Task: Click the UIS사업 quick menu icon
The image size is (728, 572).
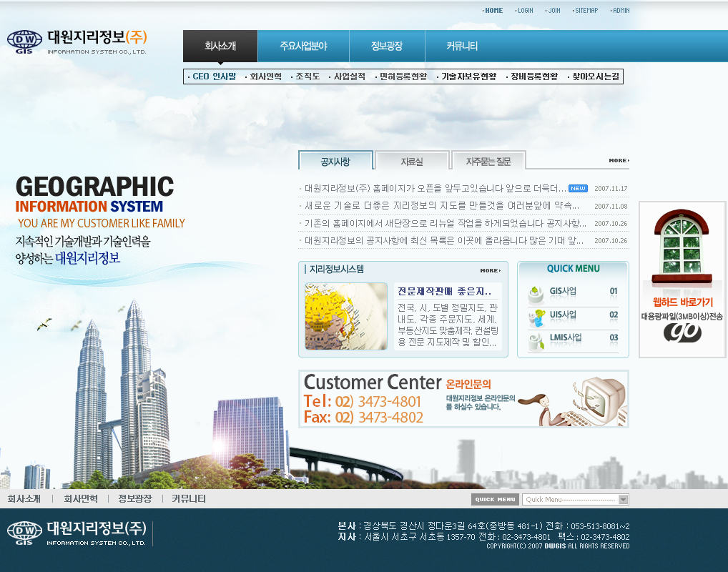Action: [536, 317]
